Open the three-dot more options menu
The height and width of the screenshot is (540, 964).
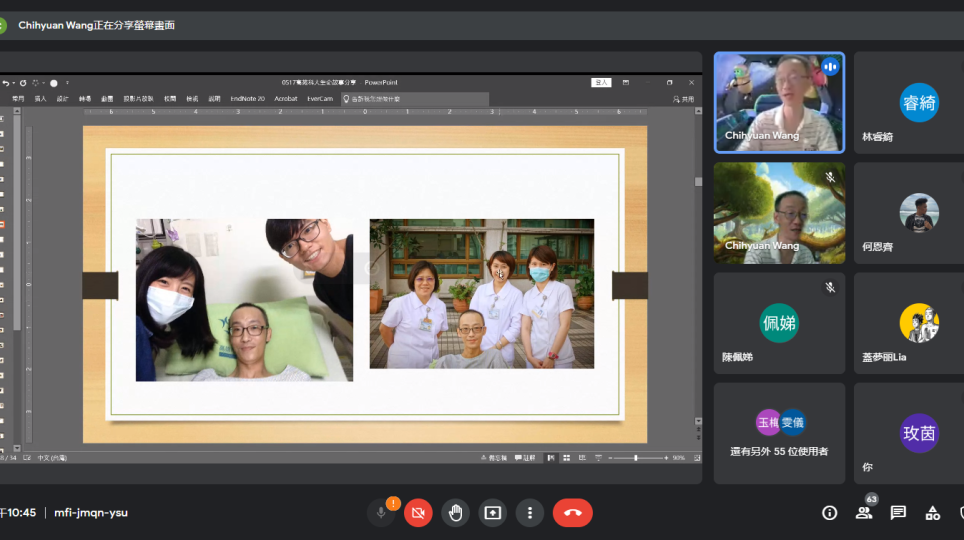coord(529,513)
